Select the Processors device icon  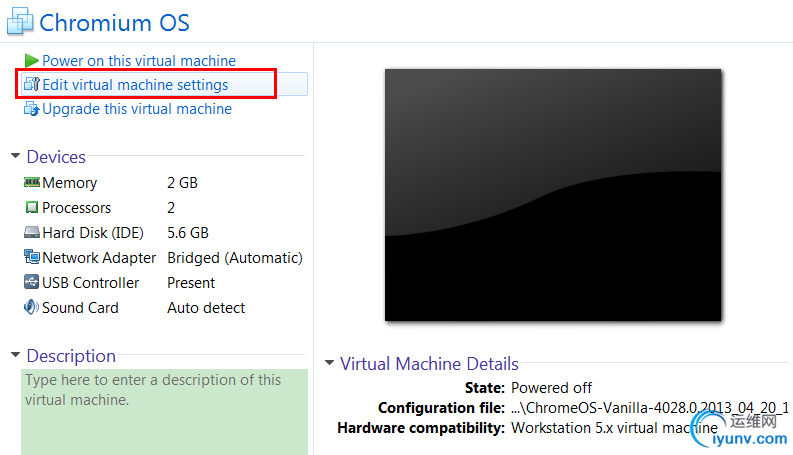point(32,208)
